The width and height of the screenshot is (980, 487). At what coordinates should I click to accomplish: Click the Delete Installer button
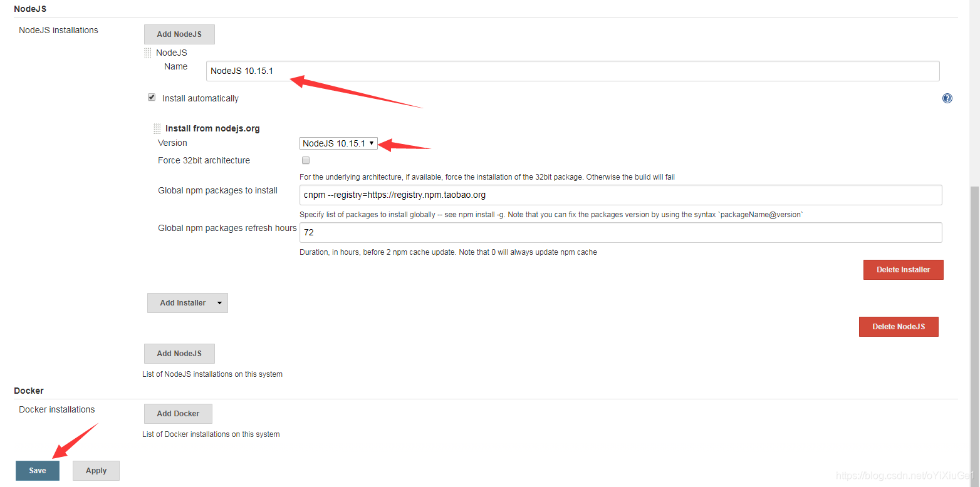pos(903,270)
